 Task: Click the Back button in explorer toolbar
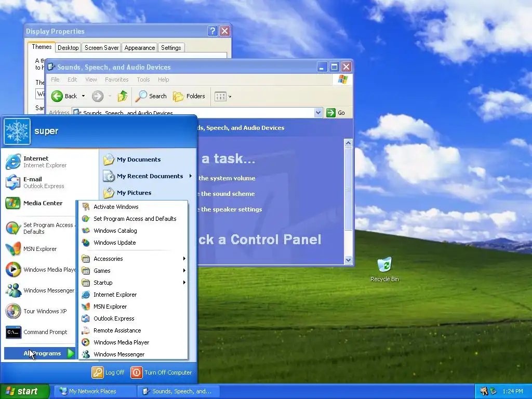tap(64, 96)
